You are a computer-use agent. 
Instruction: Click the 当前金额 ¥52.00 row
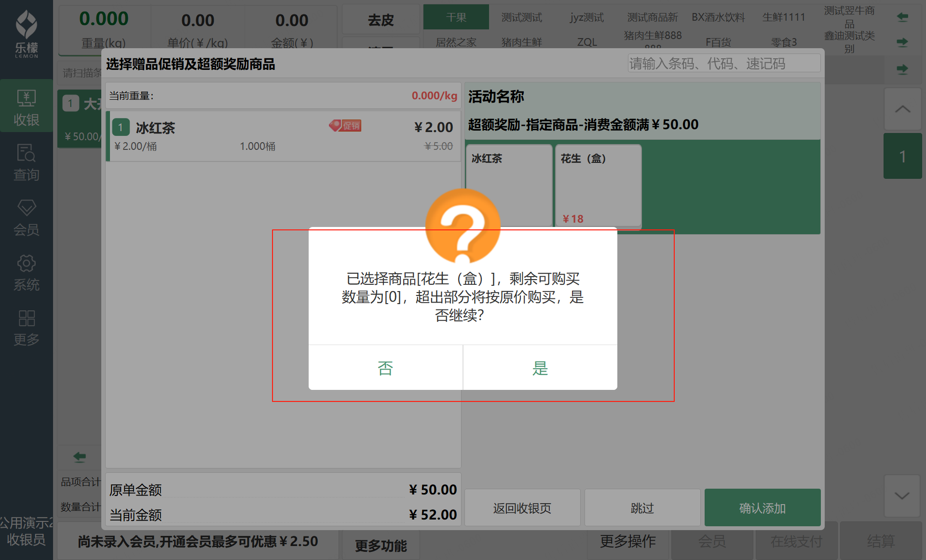click(x=284, y=515)
